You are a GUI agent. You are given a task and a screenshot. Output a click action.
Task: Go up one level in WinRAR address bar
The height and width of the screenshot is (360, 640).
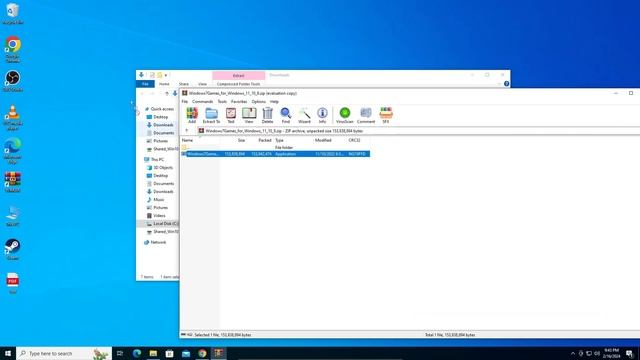pyautogui.click(x=187, y=131)
